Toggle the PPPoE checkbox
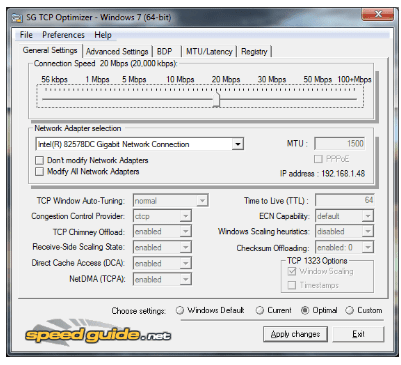 point(318,159)
